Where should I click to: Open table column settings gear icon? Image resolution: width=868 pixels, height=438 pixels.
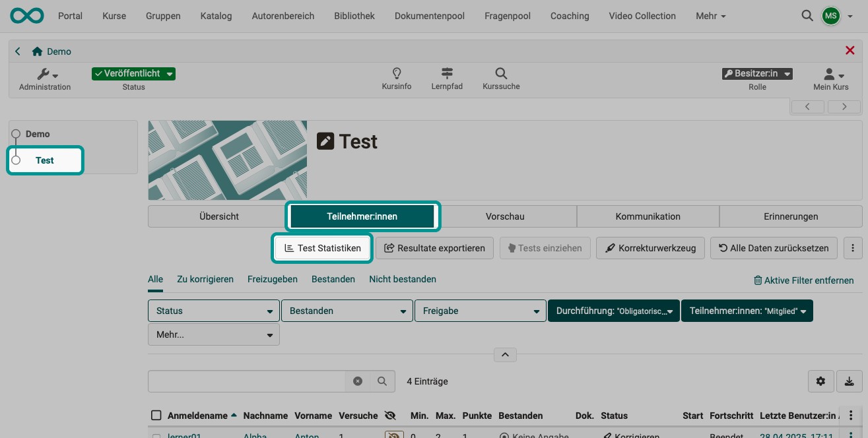(820, 381)
